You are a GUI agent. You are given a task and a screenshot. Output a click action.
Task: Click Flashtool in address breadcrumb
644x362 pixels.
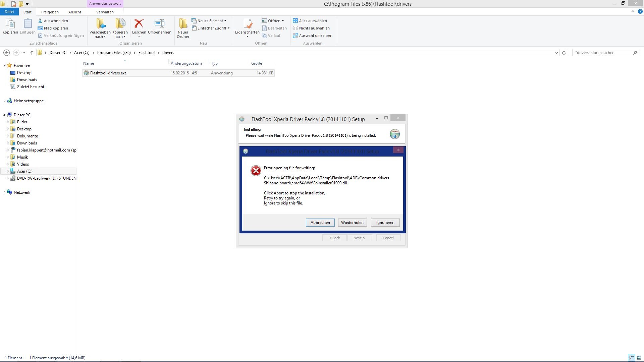click(147, 53)
